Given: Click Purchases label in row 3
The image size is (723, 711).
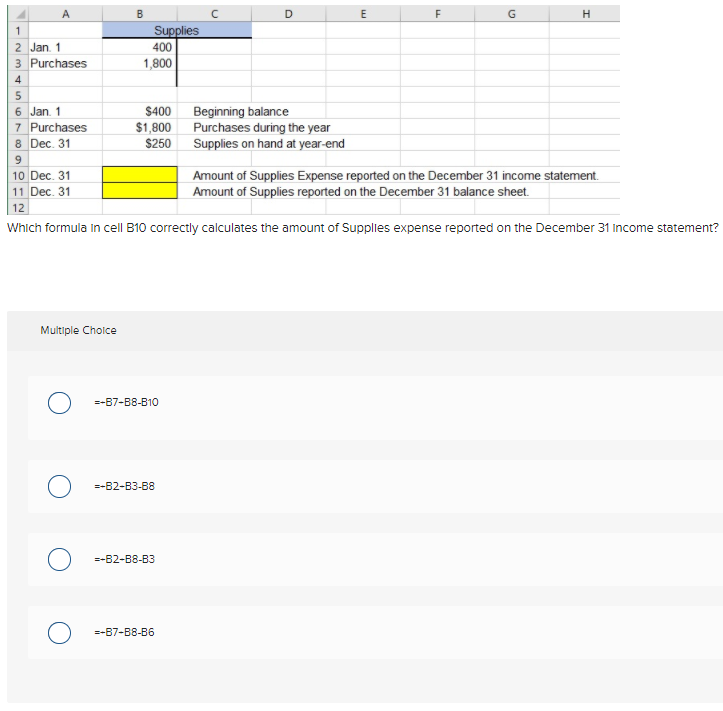Looking at the screenshot, I should coord(59,64).
